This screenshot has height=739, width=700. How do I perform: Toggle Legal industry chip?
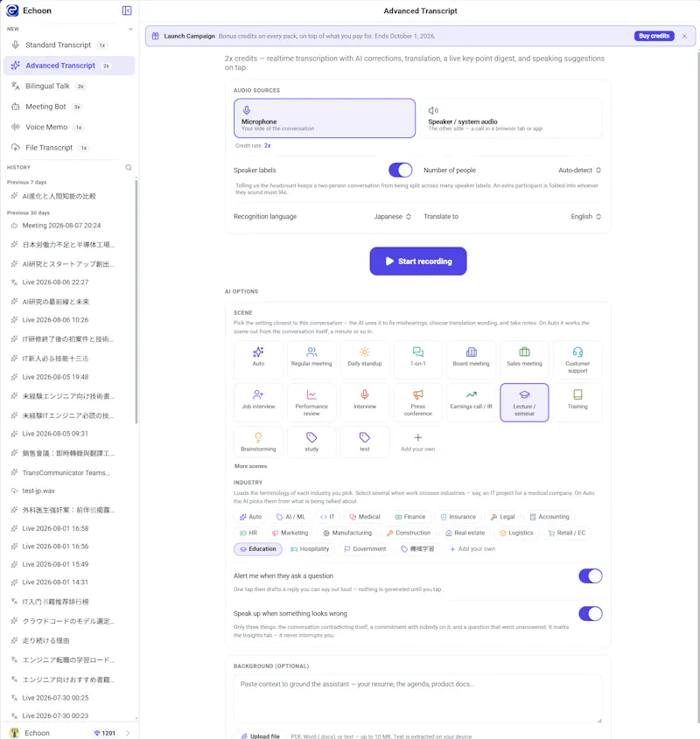click(x=502, y=517)
